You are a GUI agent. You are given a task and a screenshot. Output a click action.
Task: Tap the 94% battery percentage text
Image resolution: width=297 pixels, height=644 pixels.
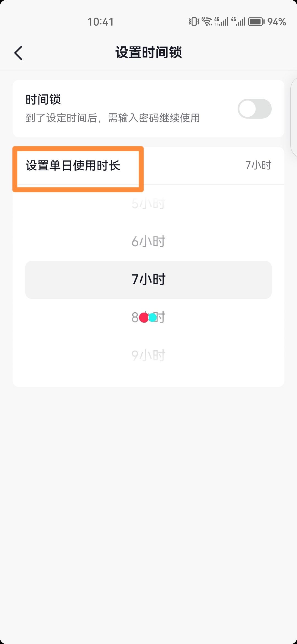tap(277, 22)
